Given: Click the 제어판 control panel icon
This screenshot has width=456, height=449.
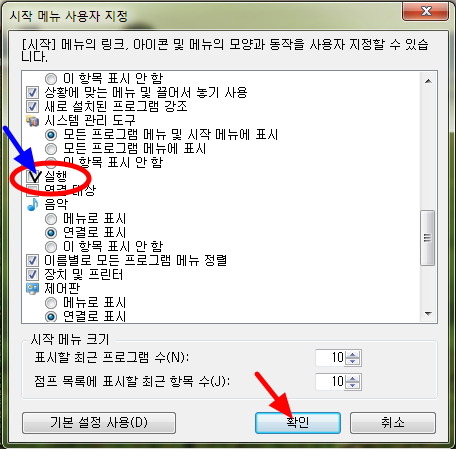Looking at the screenshot, I should [x=33, y=289].
